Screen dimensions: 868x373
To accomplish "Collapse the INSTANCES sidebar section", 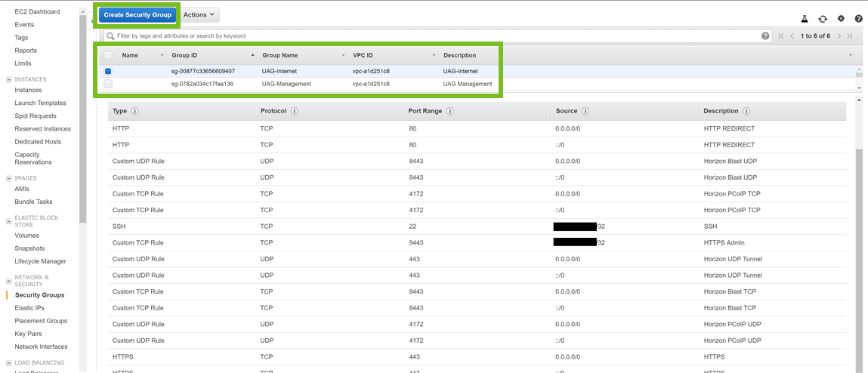I will 8,80.
